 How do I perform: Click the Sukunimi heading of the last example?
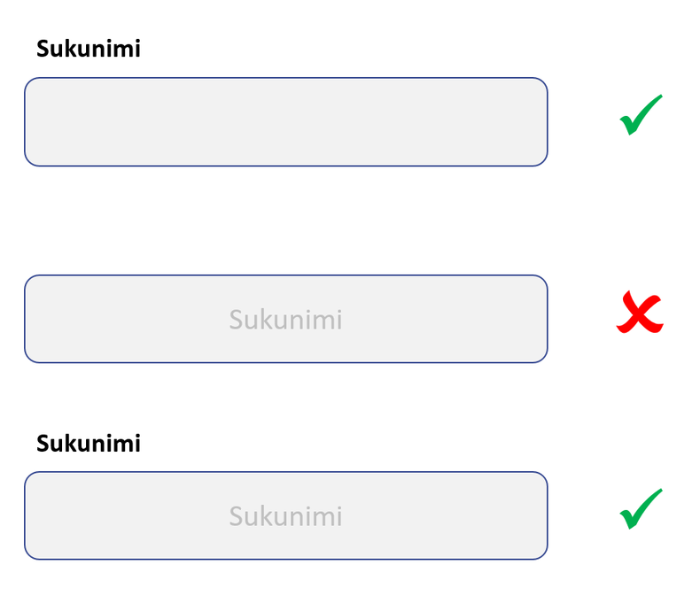[88, 443]
